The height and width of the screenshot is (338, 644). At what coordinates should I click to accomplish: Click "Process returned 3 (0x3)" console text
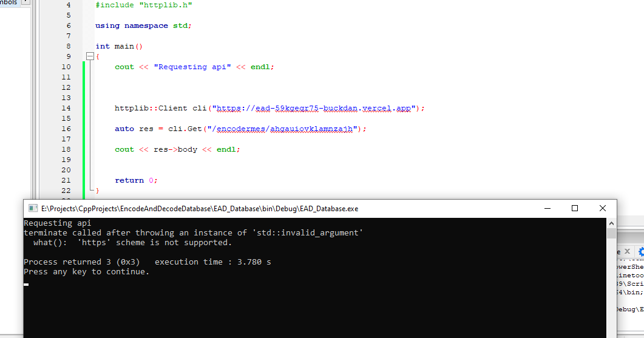82,262
